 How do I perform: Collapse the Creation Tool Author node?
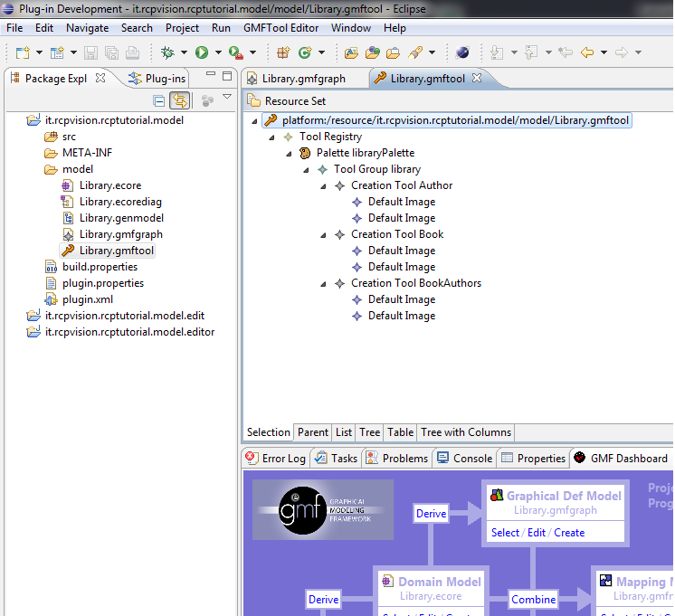click(x=324, y=185)
